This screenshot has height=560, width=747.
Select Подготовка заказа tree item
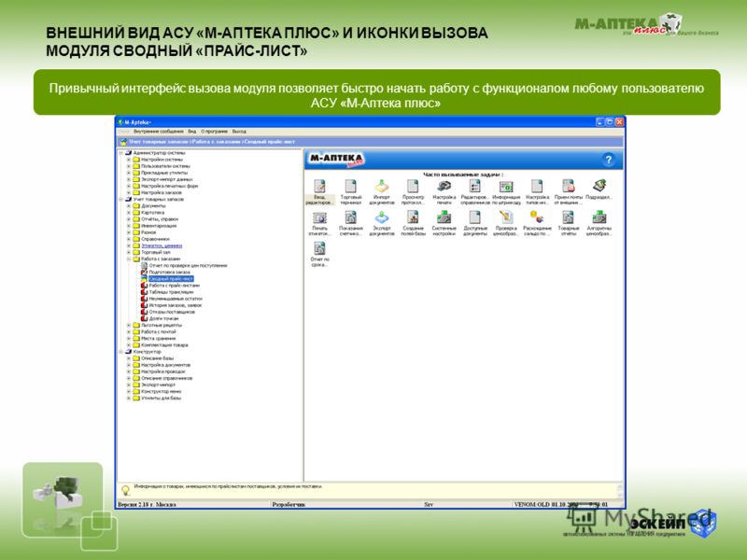tap(169, 273)
